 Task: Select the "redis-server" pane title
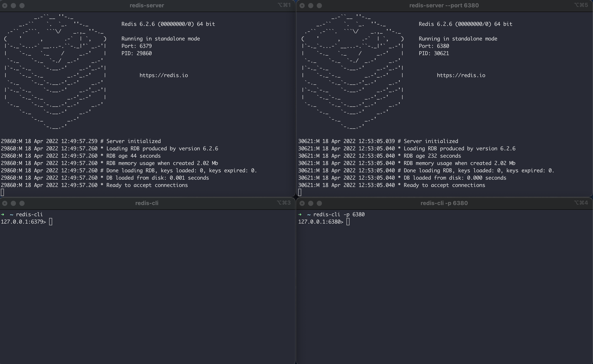coord(147,5)
